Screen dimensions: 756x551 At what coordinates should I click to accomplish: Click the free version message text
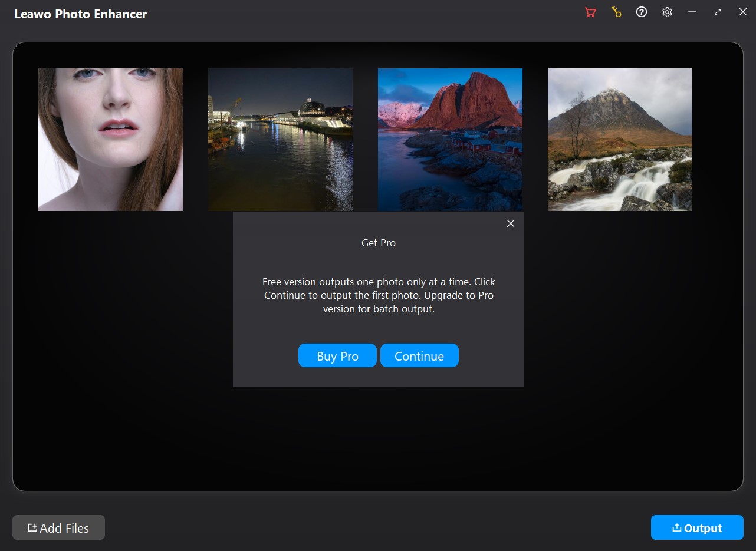pyautogui.click(x=379, y=295)
